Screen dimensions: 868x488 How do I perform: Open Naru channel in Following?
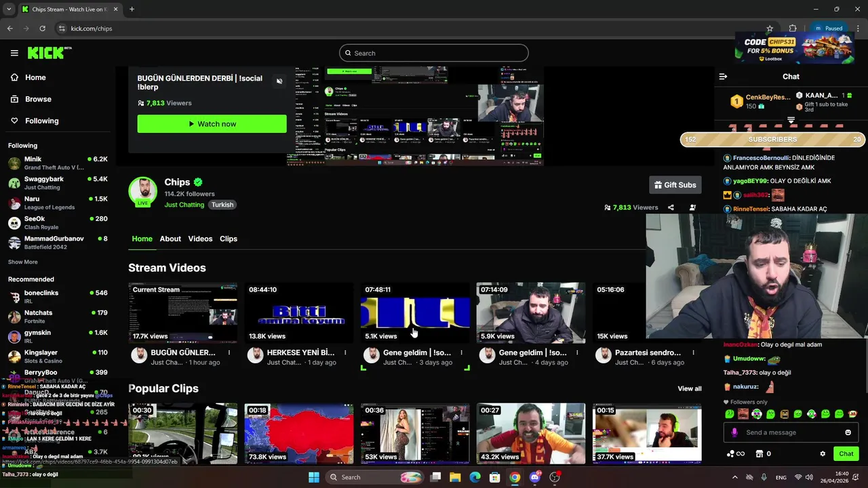(x=58, y=203)
